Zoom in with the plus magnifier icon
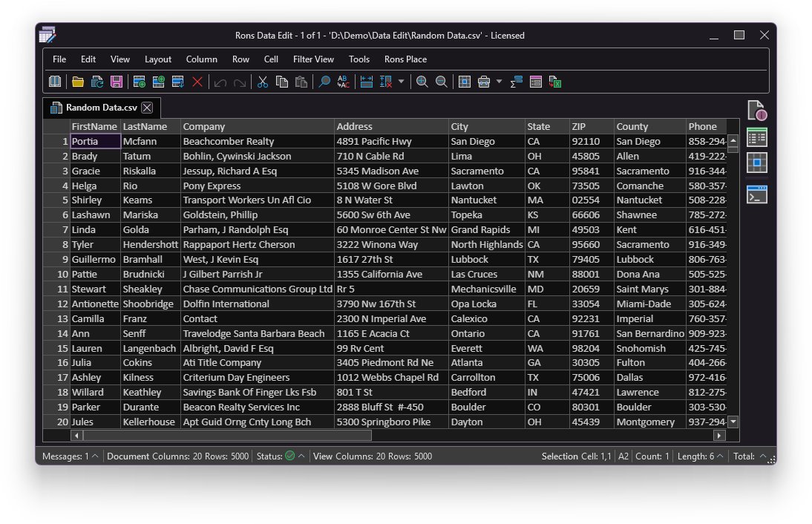The image size is (812, 524). pos(422,82)
